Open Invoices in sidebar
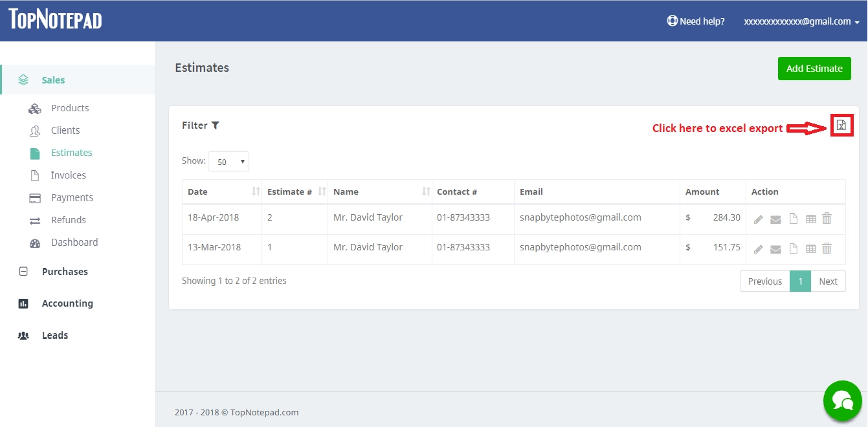This screenshot has height=427, width=868. [x=69, y=175]
